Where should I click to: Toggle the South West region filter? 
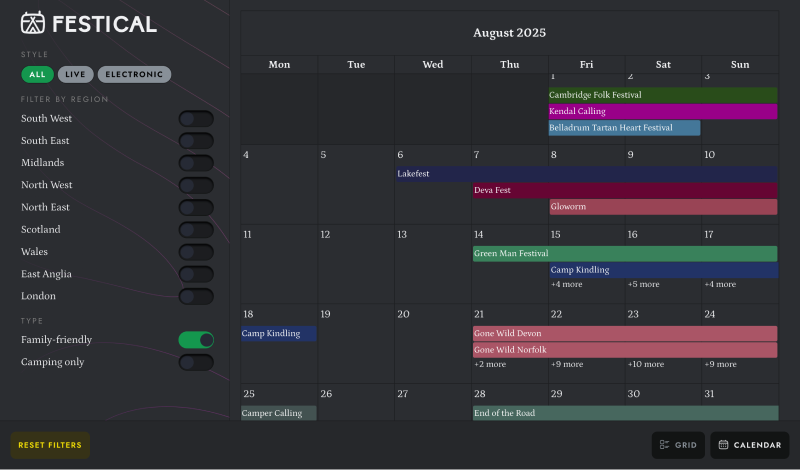(196, 119)
